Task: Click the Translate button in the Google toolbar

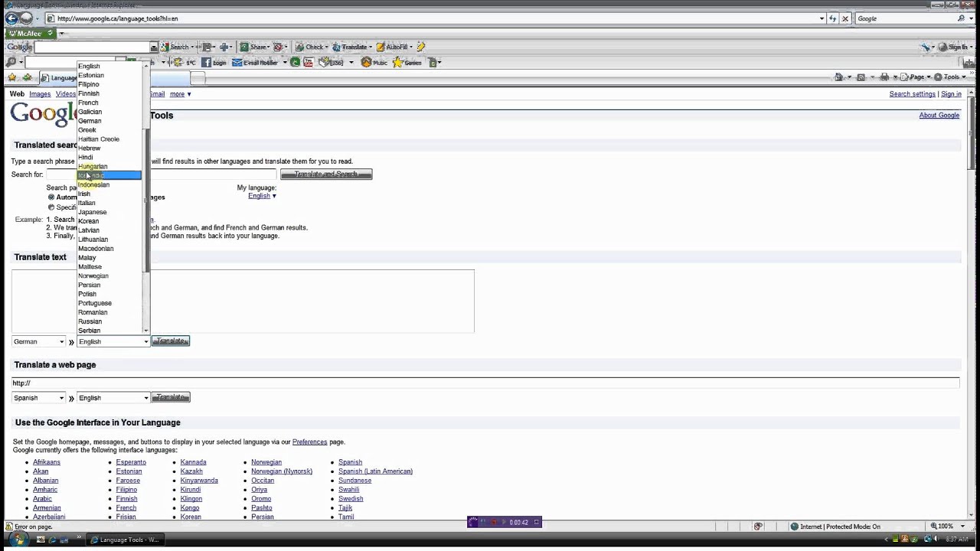Action: [x=353, y=47]
